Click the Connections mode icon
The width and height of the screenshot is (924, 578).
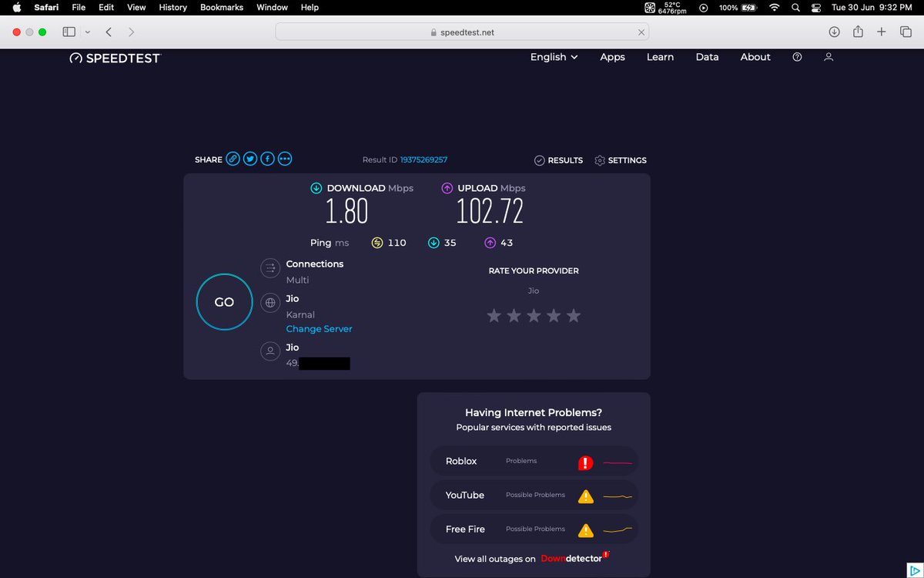pyautogui.click(x=270, y=268)
